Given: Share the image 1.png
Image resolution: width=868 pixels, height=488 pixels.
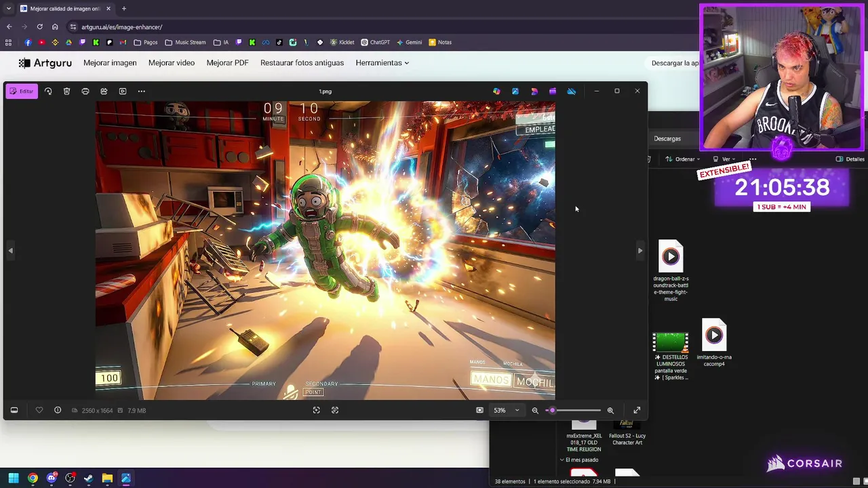Looking at the screenshot, I should [x=104, y=91].
